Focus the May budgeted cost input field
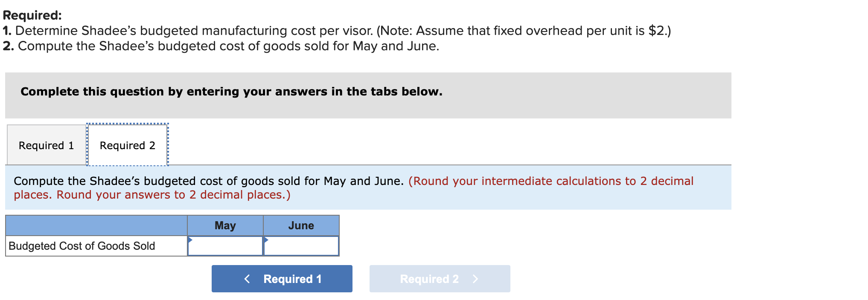This screenshot has width=868, height=300. (226, 246)
